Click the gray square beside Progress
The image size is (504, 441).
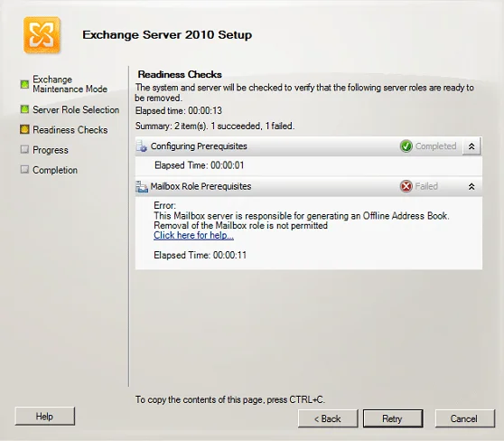[24, 150]
